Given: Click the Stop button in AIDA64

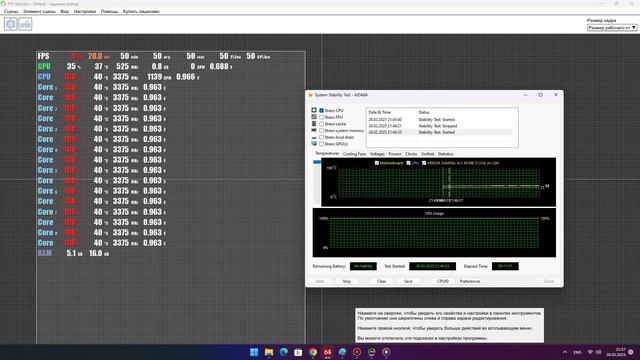Looking at the screenshot, I should (347, 281).
